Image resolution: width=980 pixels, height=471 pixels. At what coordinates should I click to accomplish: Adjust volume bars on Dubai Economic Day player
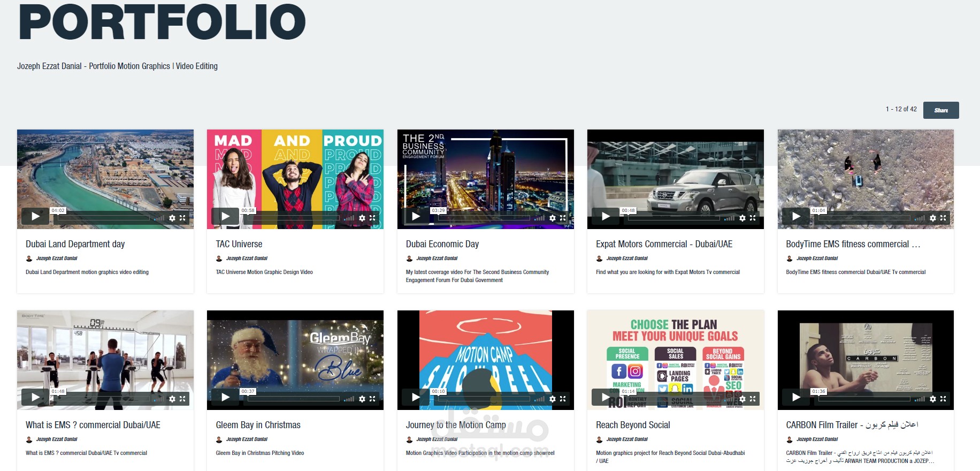click(540, 218)
